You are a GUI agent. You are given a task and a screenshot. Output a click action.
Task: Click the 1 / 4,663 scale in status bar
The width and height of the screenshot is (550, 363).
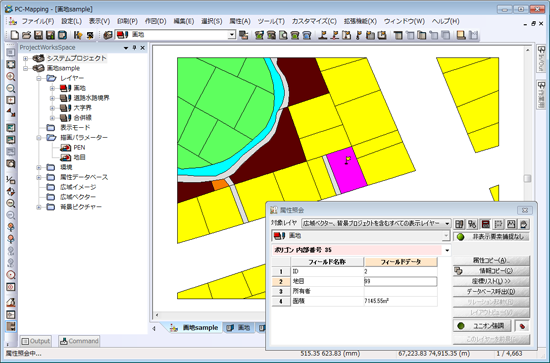(x=509, y=354)
